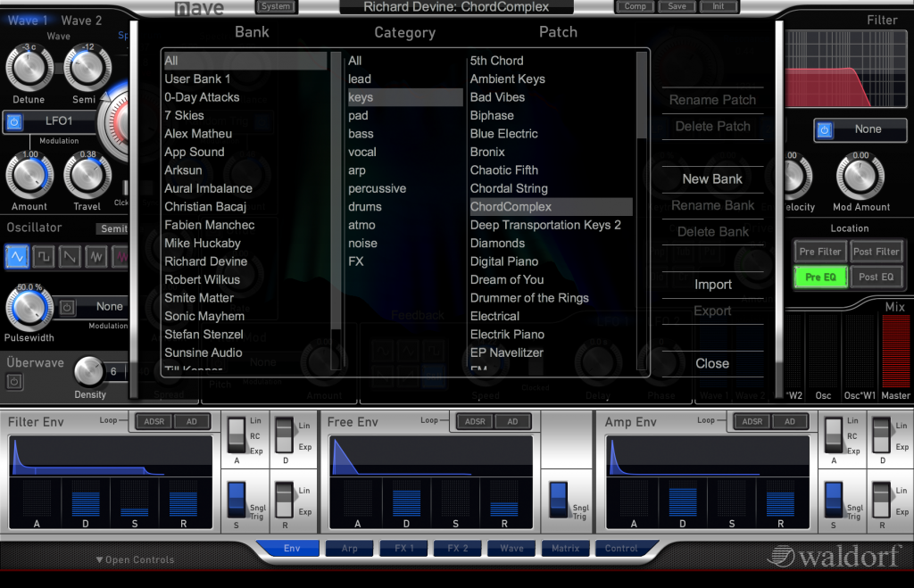Viewport: 914px width, 588px height.
Task: Open the System menu button
Action: click(276, 6)
